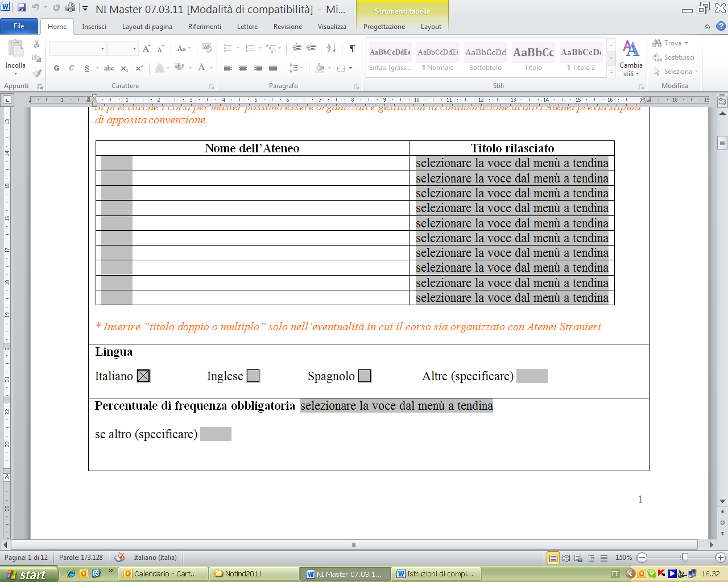Check the Inglese language checkbox
Image resolution: width=728 pixels, height=582 pixels.
pos(253,376)
